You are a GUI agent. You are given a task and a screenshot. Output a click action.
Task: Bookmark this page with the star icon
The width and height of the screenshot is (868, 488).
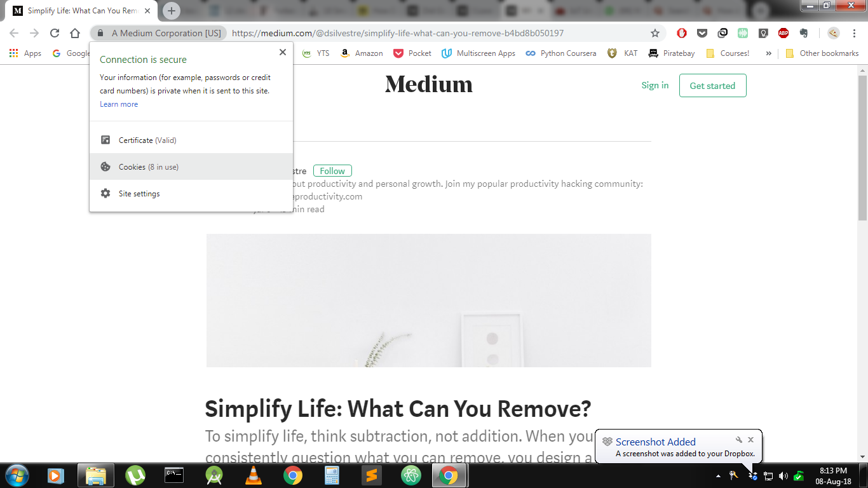pyautogui.click(x=655, y=33)
